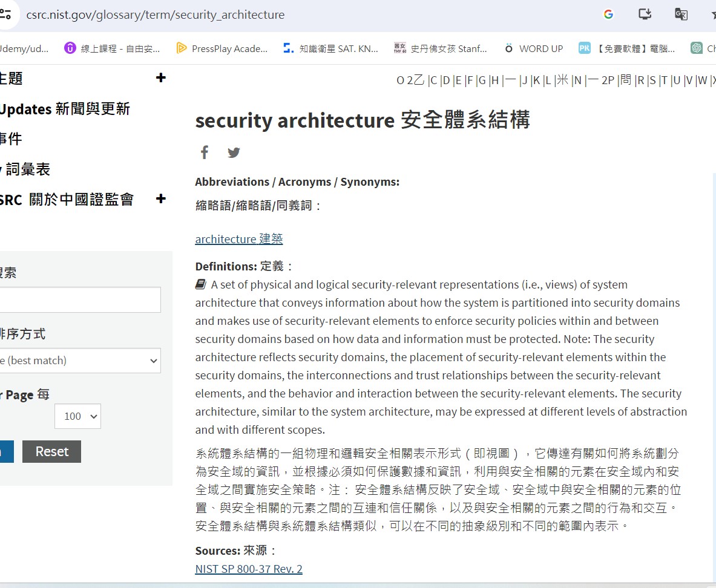Click the Reset button
The width and height of the screenshot is (716, 588).
point(51,451)
